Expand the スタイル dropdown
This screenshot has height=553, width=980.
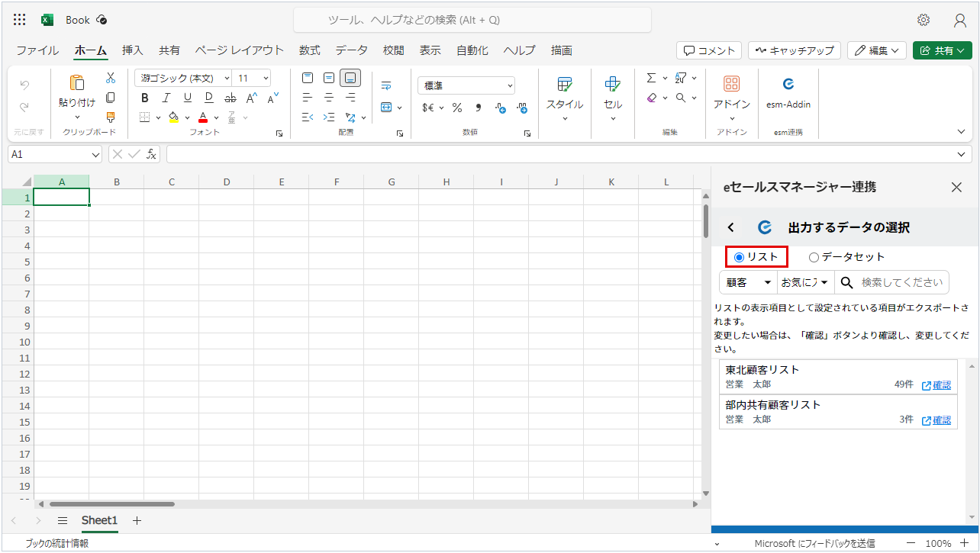(565, 118)
